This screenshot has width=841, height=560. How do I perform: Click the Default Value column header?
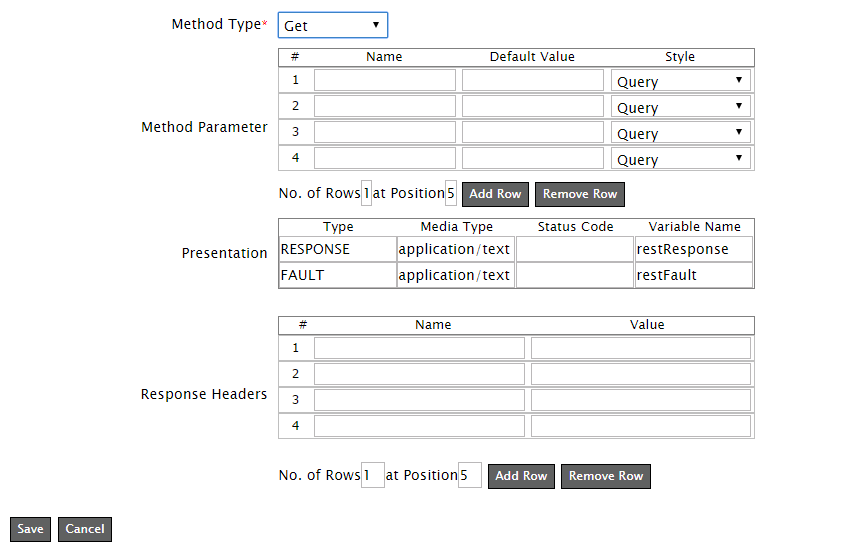[x=532, y=57]
